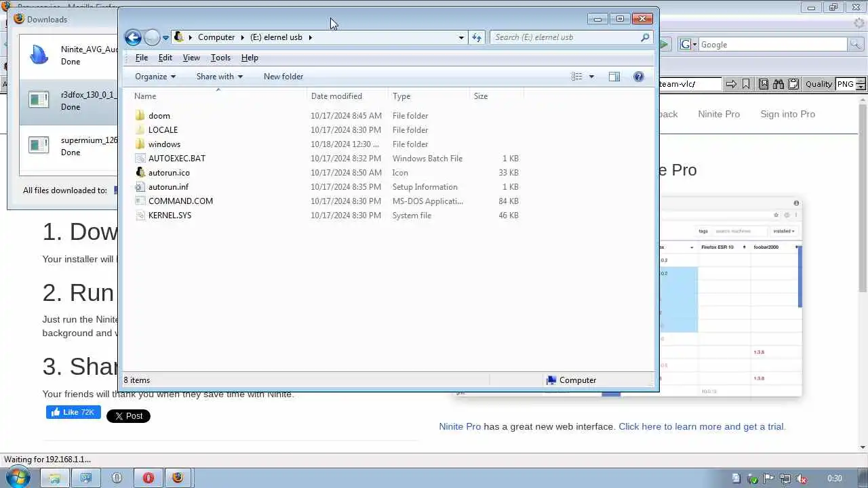The height and width of the screenshot is (488, 868).
Task: Select supermium_126 download entry
Action: tap(68, 146)
